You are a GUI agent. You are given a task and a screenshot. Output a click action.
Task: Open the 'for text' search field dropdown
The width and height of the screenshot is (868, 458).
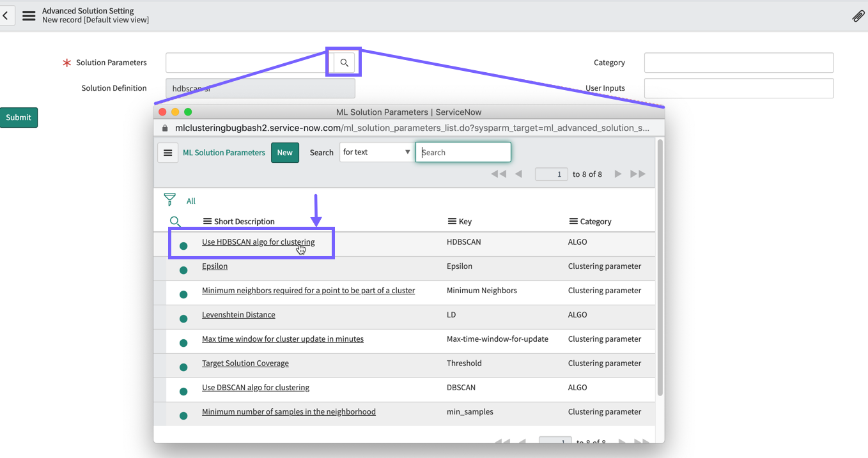(x=376, y=152)
